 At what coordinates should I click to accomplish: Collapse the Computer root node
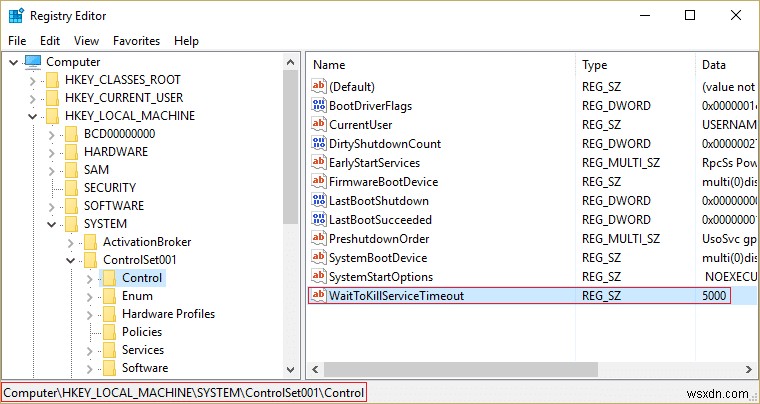(14, 62)
